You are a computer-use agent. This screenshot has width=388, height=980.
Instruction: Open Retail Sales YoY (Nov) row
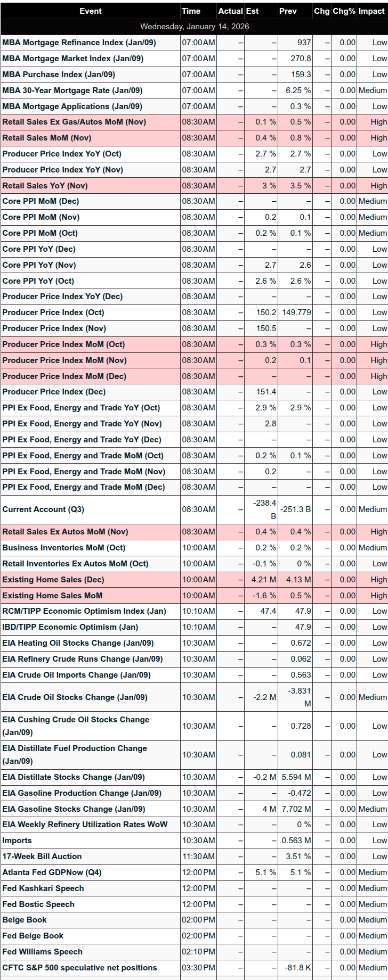coord(45,186)
